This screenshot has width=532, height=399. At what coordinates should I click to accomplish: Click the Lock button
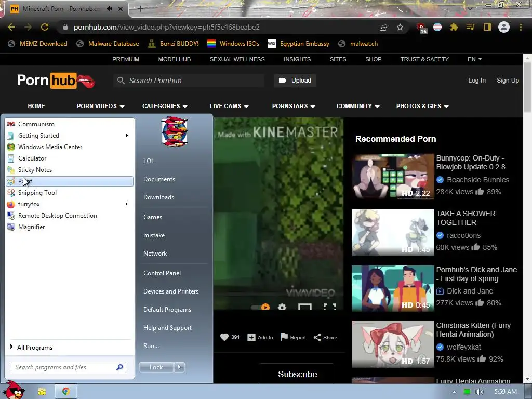tap(156, 367)
